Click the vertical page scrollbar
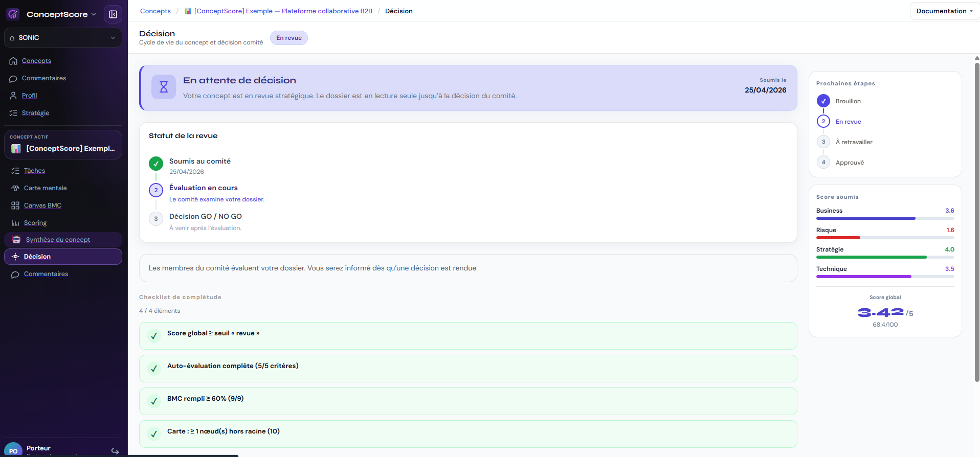Viewport: 980px width, 457px height. 977,222
